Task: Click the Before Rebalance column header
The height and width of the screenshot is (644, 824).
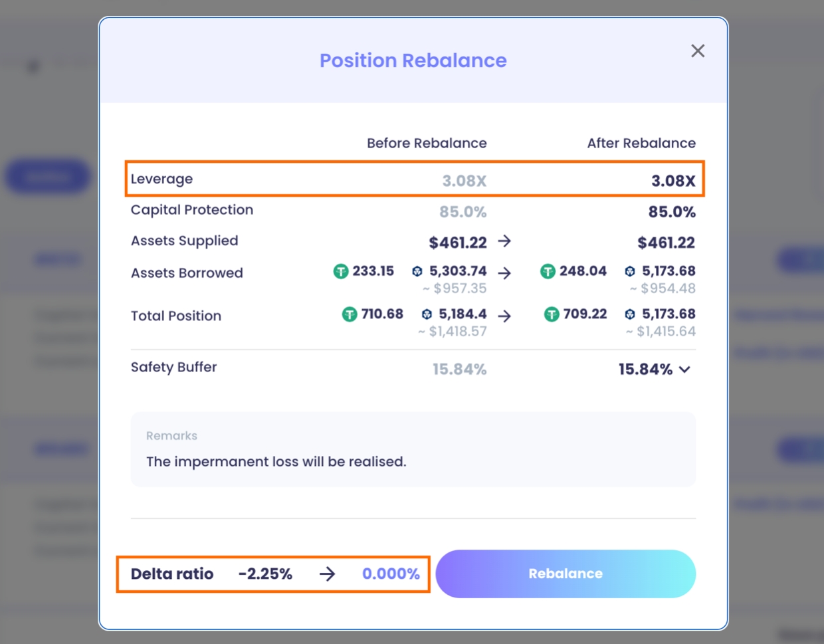Action: coord(427,143)
